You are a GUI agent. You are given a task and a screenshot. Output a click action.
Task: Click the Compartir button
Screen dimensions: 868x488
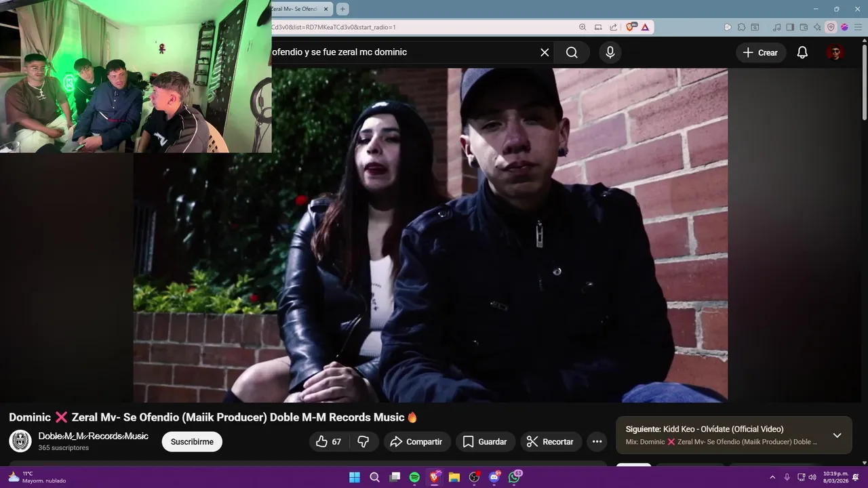[417, 442]
